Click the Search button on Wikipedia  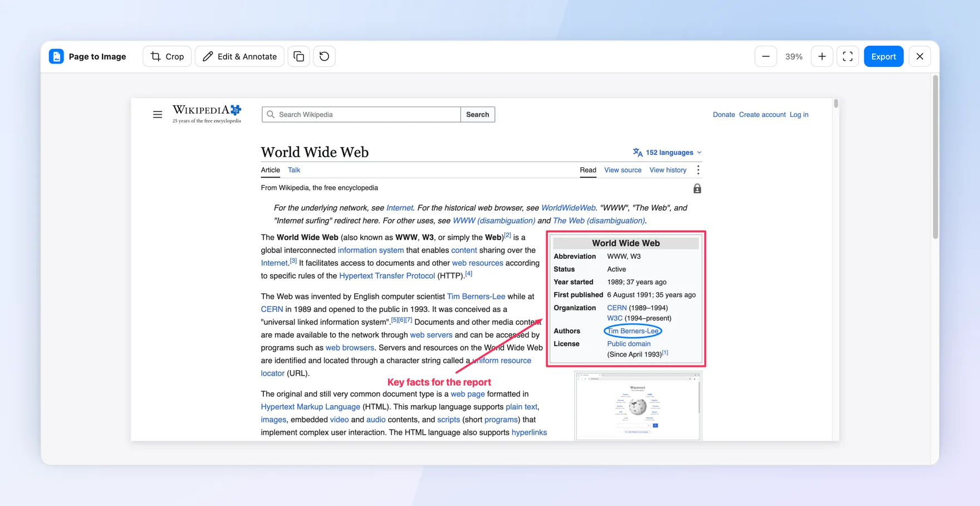478,114
